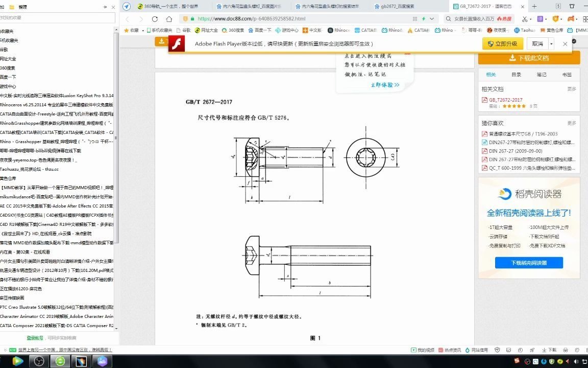The height and width of the screenshot is (368, 588).
Task: Expand the address bar URL history dropdown
Action: click(x=433, y=18)
